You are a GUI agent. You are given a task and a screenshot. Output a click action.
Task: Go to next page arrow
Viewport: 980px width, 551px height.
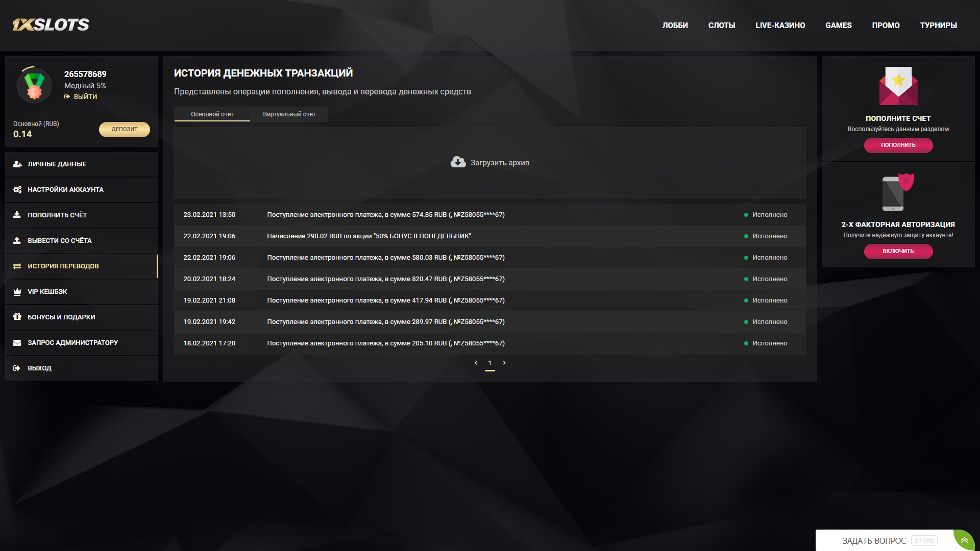504,363
